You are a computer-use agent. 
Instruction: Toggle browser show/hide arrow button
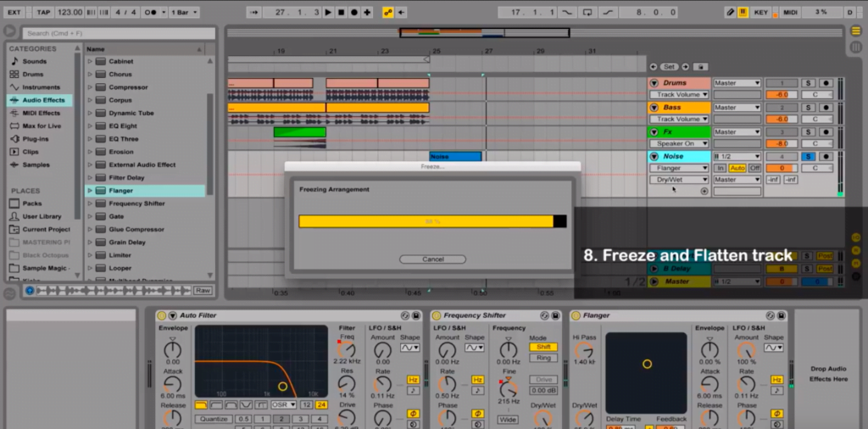click(10, 31)
